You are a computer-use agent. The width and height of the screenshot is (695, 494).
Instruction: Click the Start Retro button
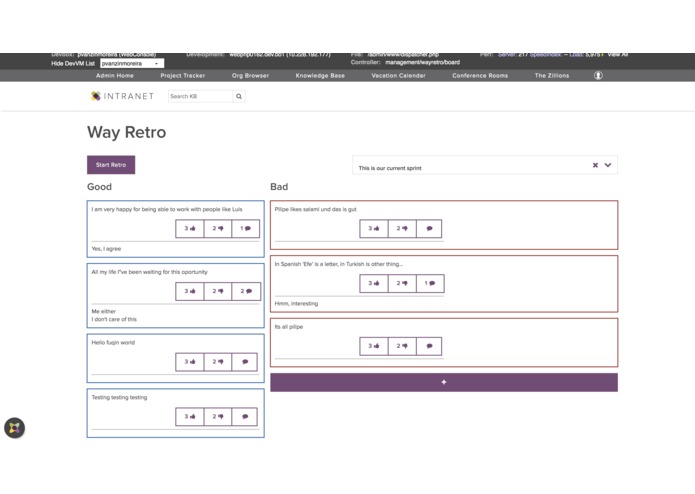[x=111, y=165]
